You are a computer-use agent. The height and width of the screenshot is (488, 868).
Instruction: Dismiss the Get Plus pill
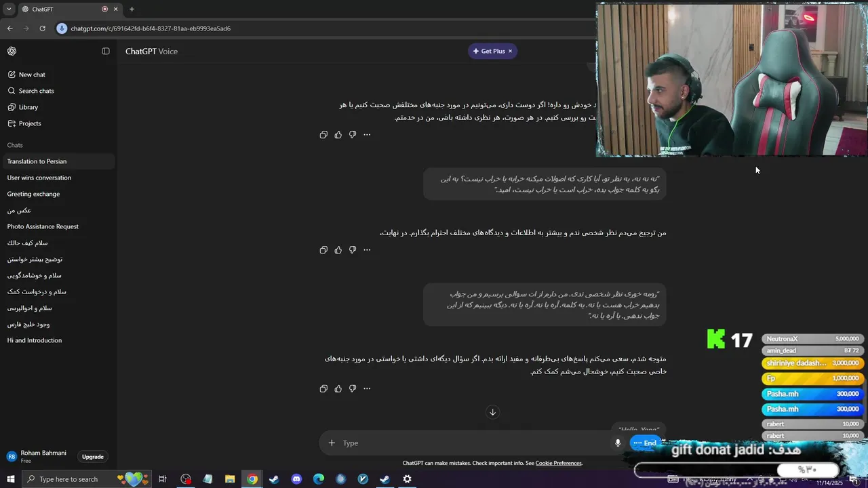click(511, 52)
